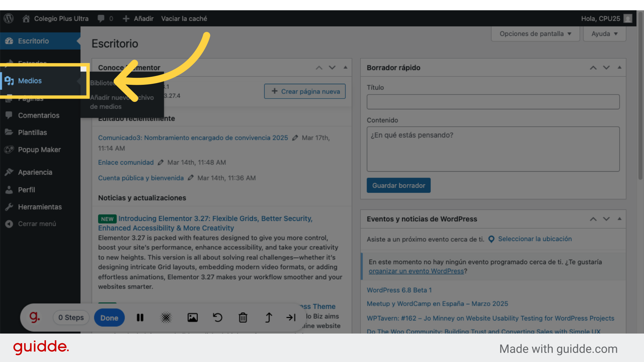Collapse the Borrador rápido widget
The width and height of the screenshot is (644, 362).
(620, 67)
